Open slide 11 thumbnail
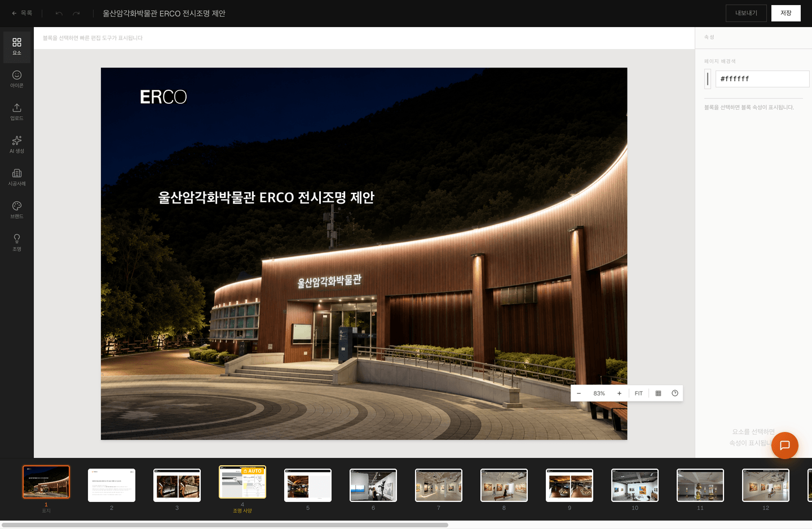The image size is (812, 529). 700,485
